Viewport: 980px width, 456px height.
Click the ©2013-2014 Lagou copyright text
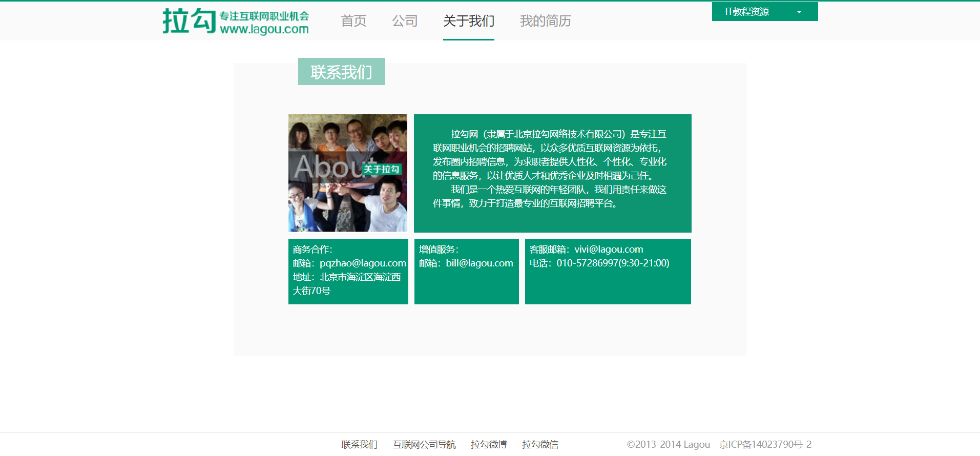click(669, 444)
